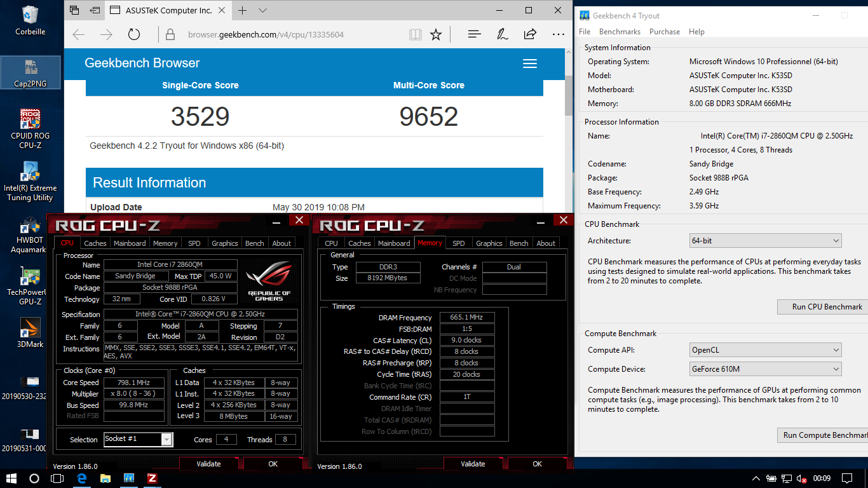Open Mainboard tab in left CPU-Z window
Screen dimensions: 868x488
[x=130, y=243]
